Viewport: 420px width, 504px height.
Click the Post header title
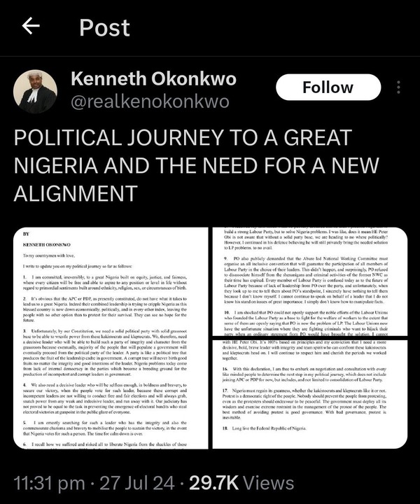click(x=104, y=27)
